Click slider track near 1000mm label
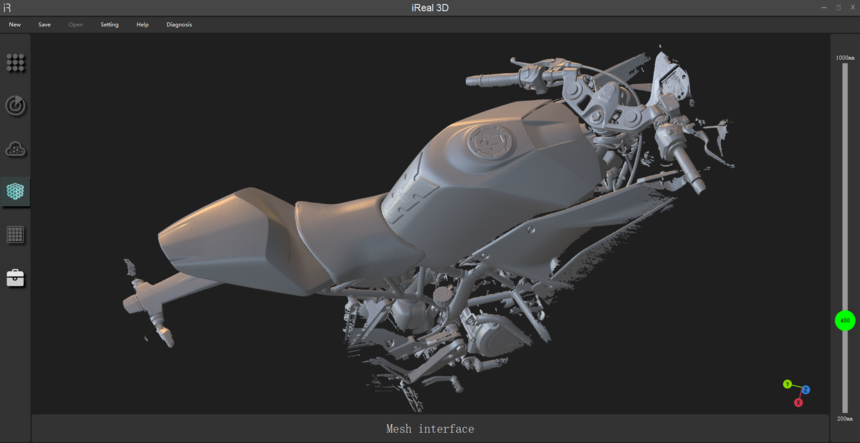 pyautogui.click(x=845, y=69)
